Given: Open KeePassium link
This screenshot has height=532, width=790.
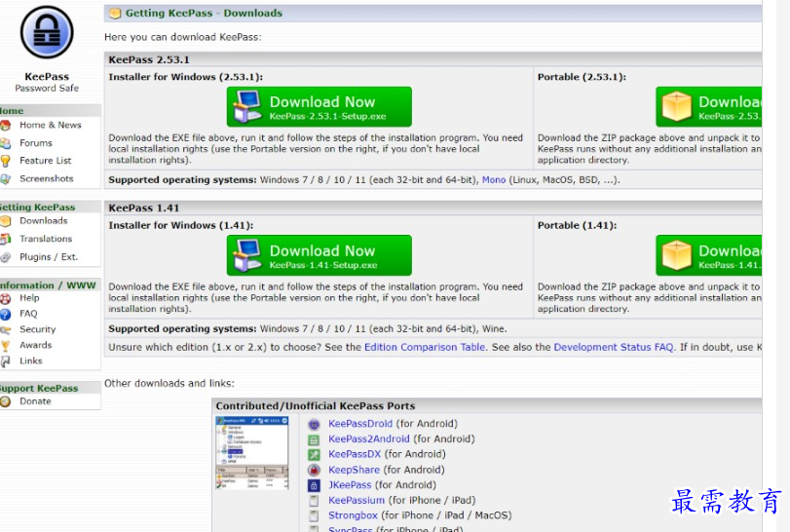Looking at the screenshot, I should [357, 500].
